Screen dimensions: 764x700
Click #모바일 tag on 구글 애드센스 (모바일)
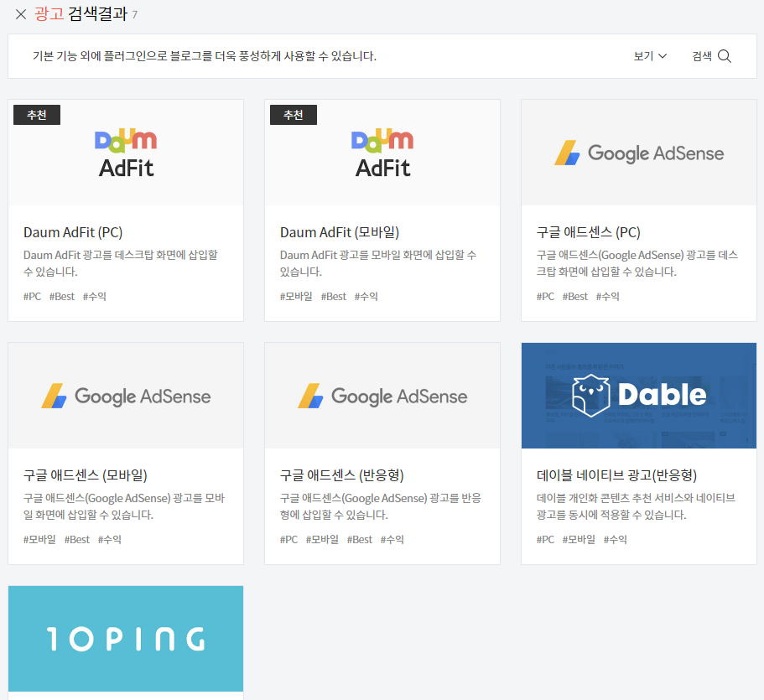39,539
